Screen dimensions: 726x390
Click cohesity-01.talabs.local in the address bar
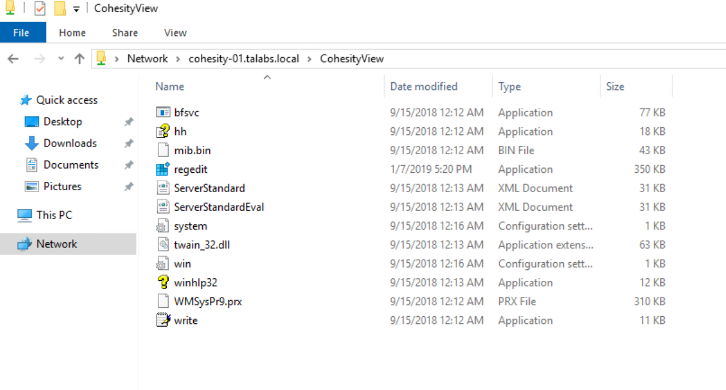click(x=244, y=59)
